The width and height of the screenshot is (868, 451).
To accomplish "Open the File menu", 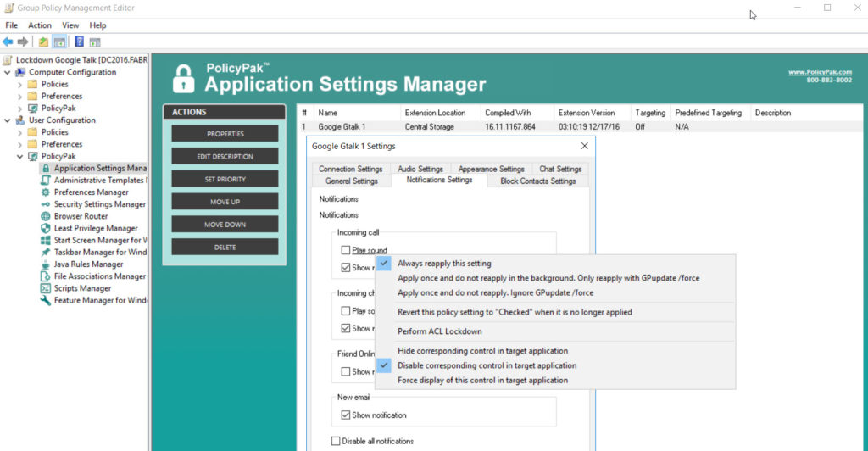I will click(12, 25).
